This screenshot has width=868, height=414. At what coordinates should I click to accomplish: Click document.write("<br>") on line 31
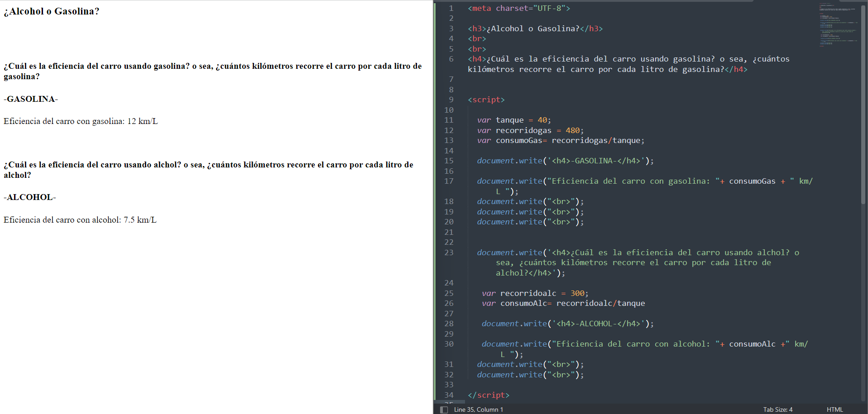(x=530, y=364)
